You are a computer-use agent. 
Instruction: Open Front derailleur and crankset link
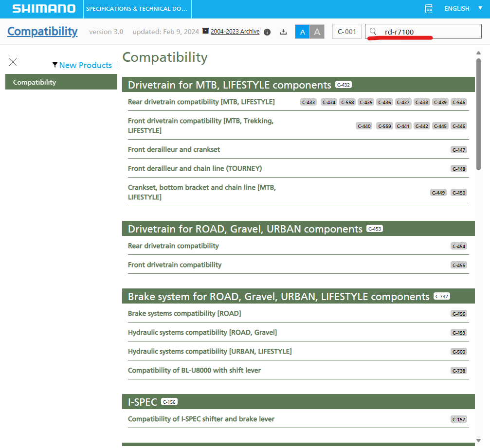click(x=174, y=149)
